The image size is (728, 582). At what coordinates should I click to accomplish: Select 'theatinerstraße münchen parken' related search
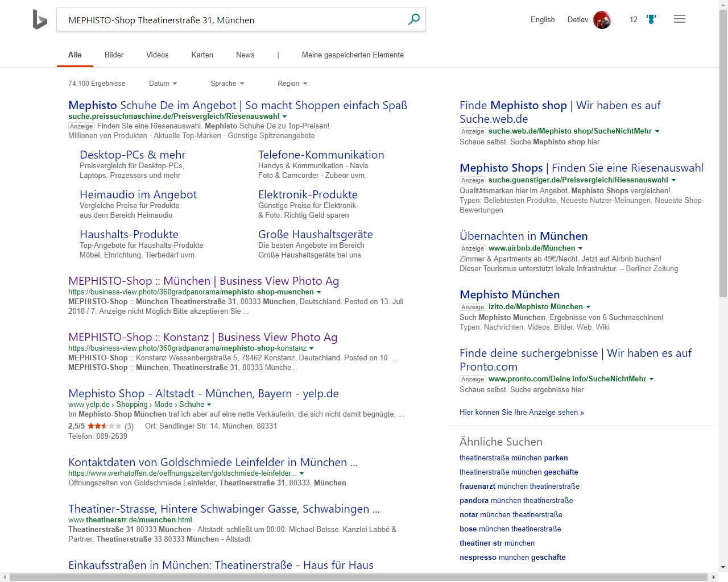tap(514, 458)
